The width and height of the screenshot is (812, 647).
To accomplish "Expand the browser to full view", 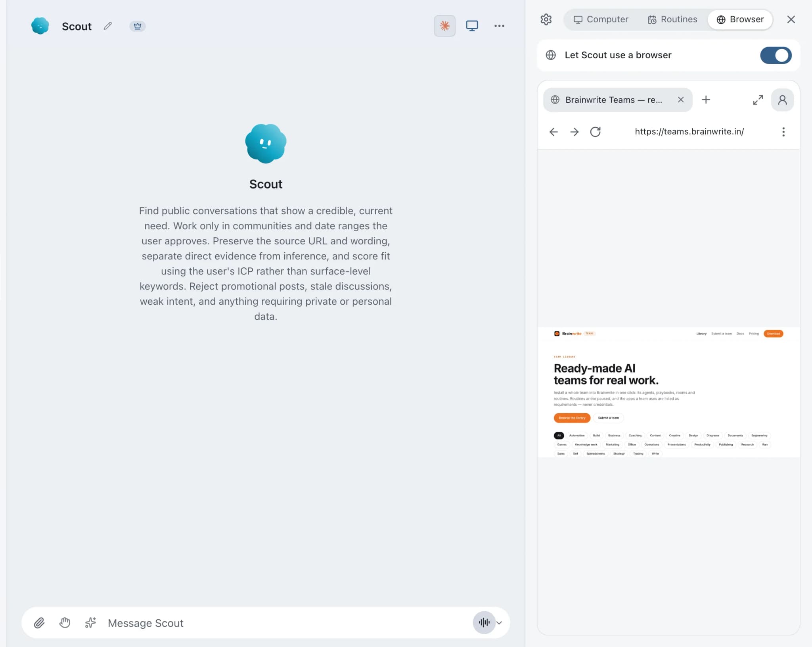I will 758,100.
